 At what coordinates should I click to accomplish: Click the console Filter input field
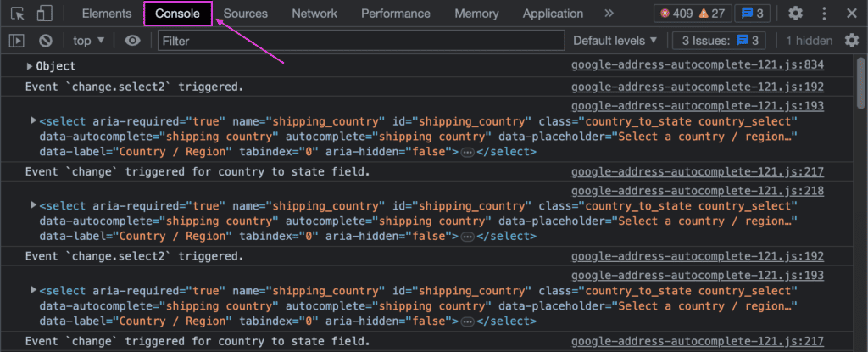pyautogui.click(x=360, y=41)
